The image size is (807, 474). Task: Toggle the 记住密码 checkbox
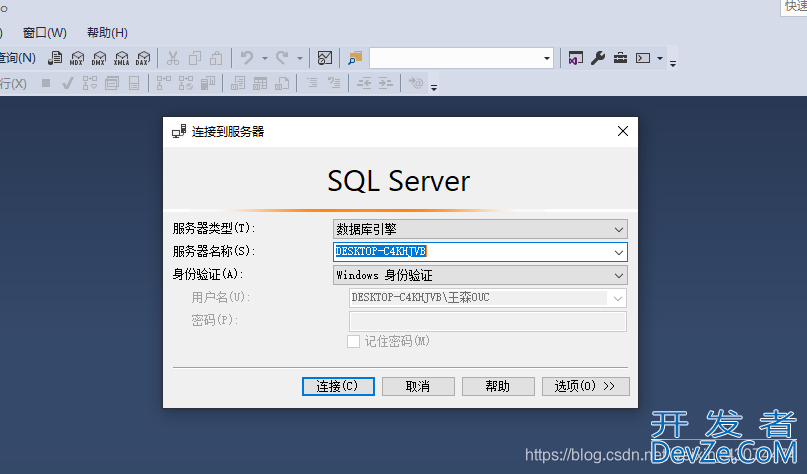tap(353, 341)
